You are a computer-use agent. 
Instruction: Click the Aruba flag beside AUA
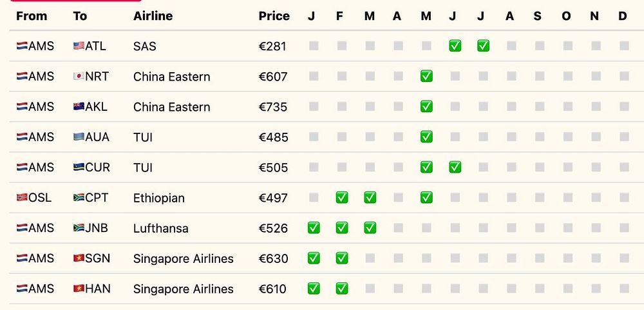point(79,137)
